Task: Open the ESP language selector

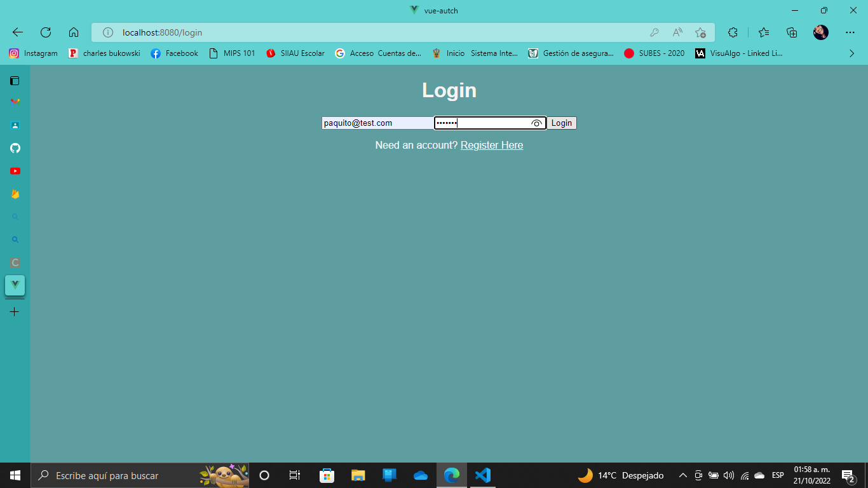Action: coord(776,475)
